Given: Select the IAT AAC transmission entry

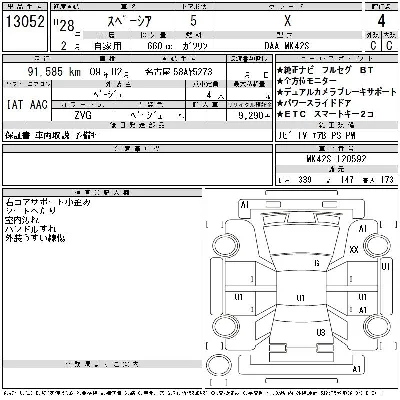Looking at the screenshot, I should 27,105.
